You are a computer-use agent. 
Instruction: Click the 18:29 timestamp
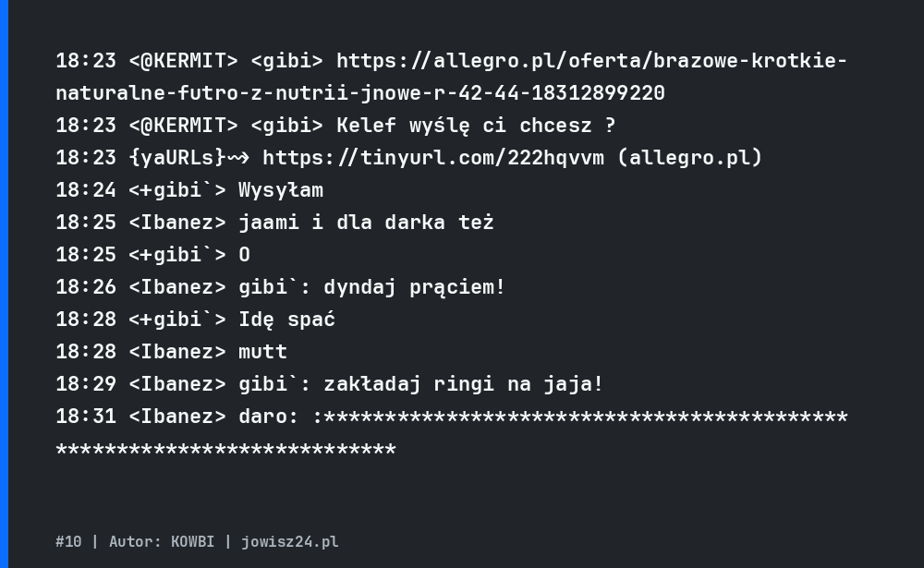(x=86, y=384)
